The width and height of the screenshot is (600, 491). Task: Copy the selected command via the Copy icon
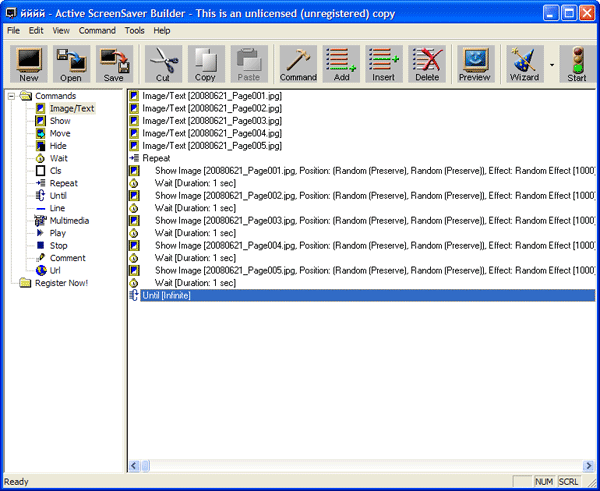click(x=206, y=64)
